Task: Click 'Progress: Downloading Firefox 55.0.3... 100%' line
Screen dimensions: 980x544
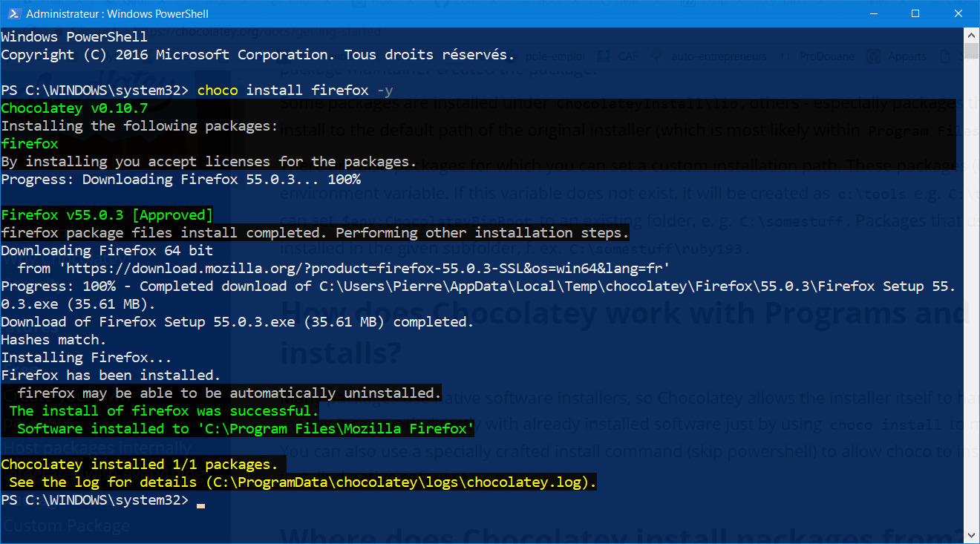Action: [180, 180]
